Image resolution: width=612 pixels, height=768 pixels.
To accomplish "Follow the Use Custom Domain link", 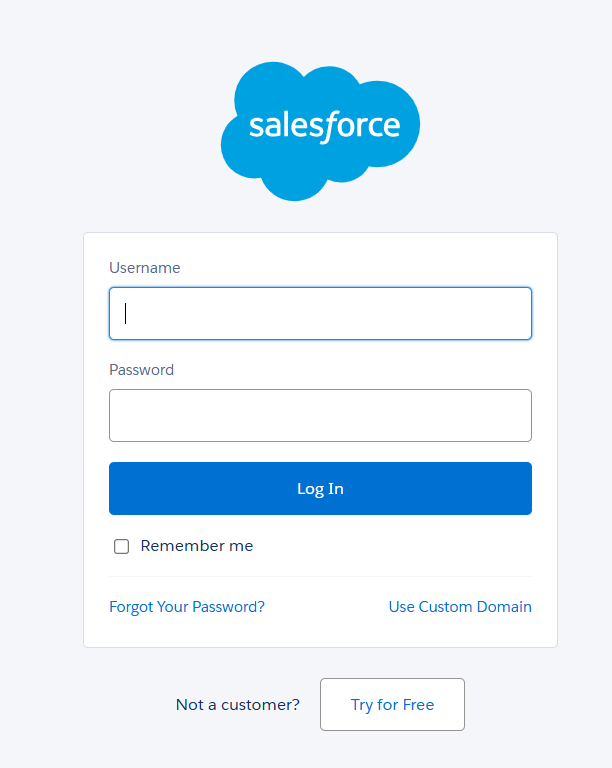I will 460,607.
